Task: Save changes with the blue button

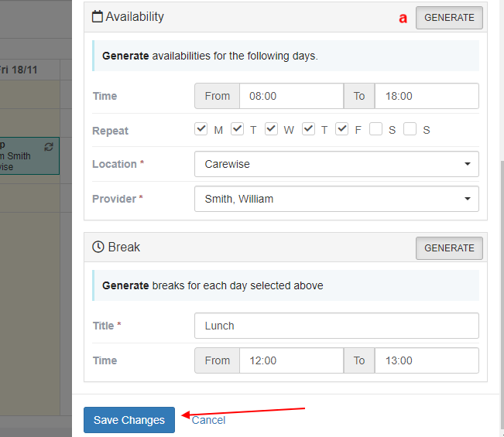Action: coord(129,420)
